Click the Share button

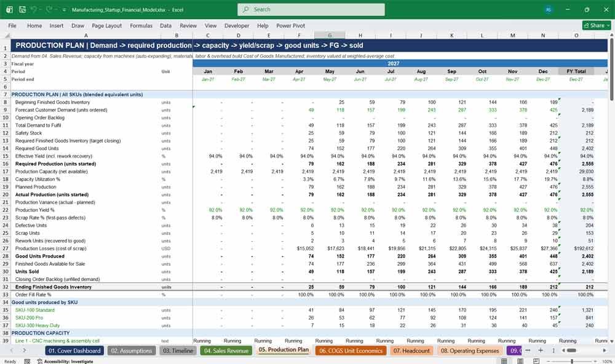coord(597,25)
